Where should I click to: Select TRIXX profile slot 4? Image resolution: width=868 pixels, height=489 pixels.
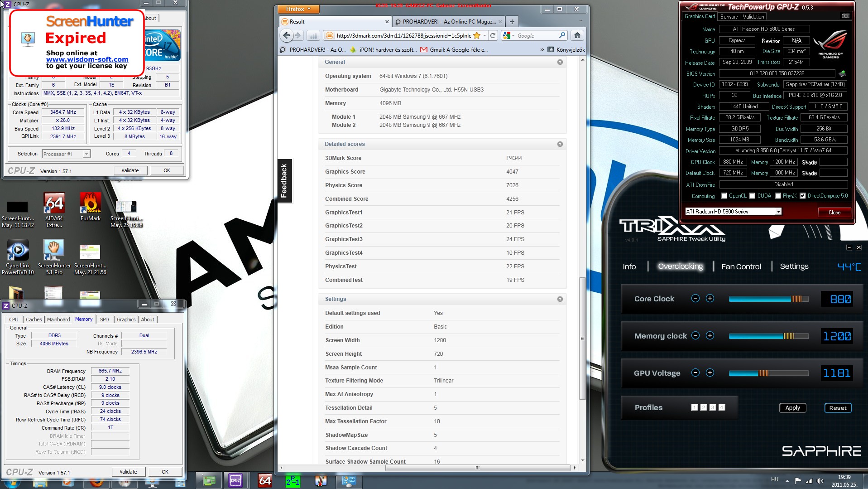coord(722,407)
